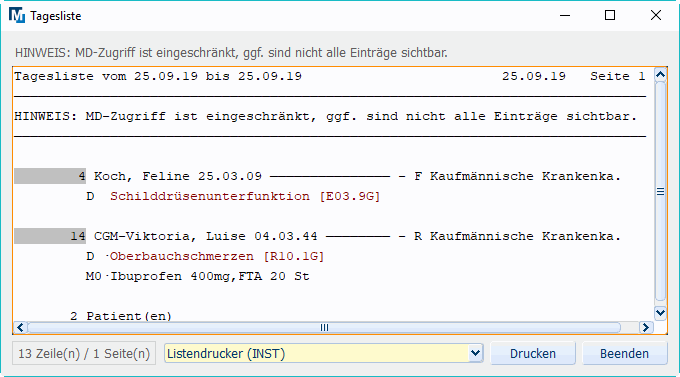The height and width of the screenshot is (377, 680).
Task: Click the gray patient number 4 field
Action: pos(50,176)
